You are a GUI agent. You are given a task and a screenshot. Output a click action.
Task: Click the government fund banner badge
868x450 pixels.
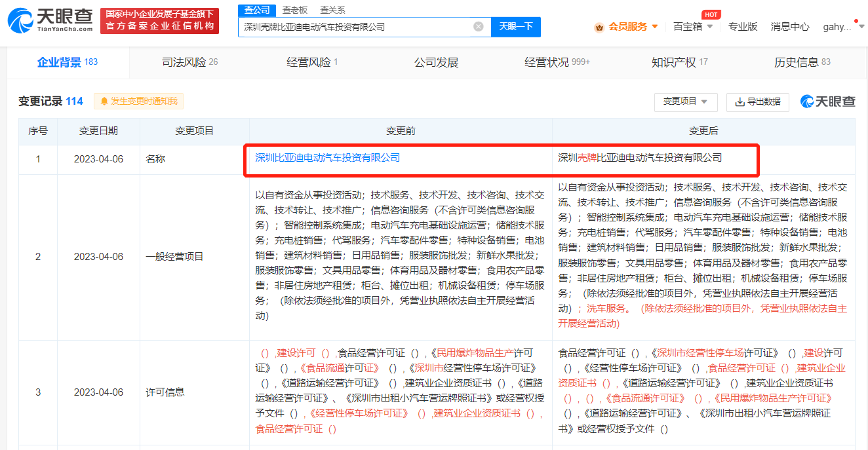tap(161, 20)
